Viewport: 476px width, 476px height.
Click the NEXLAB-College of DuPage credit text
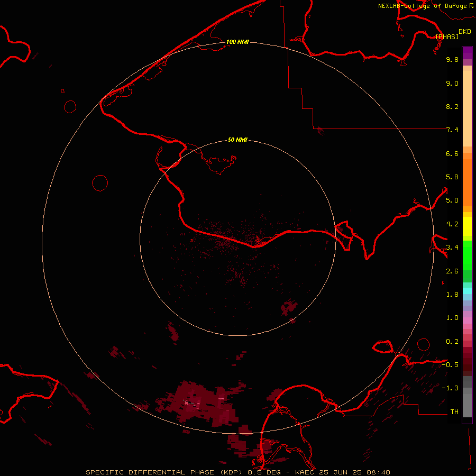pos(422,6)
